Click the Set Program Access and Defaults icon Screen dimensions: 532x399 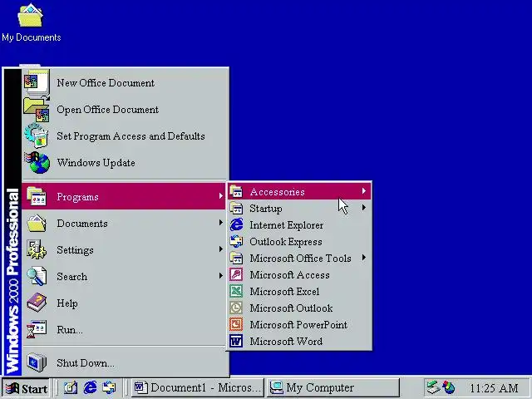37,135
